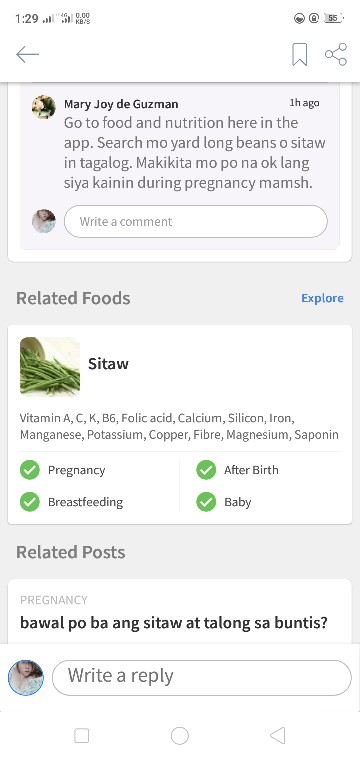Open Mary Joy de Guzman's avatar

(x=44, y=107)
